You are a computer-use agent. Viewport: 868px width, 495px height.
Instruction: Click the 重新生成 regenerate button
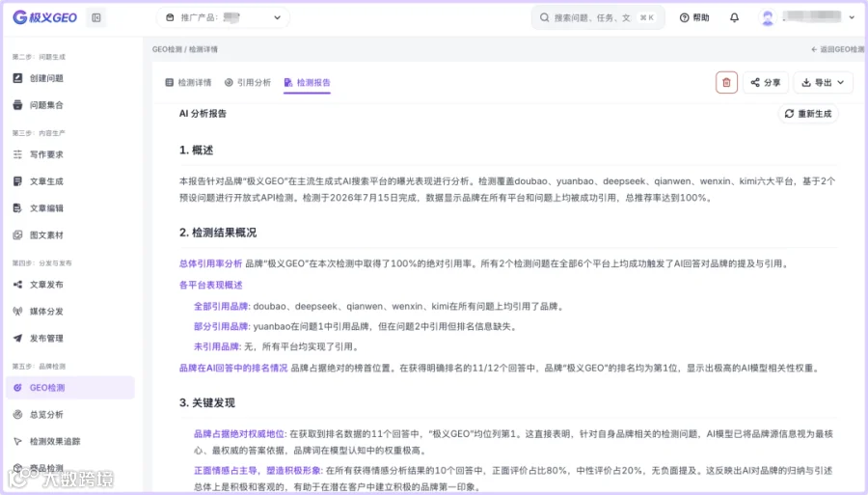pos(808,114)
